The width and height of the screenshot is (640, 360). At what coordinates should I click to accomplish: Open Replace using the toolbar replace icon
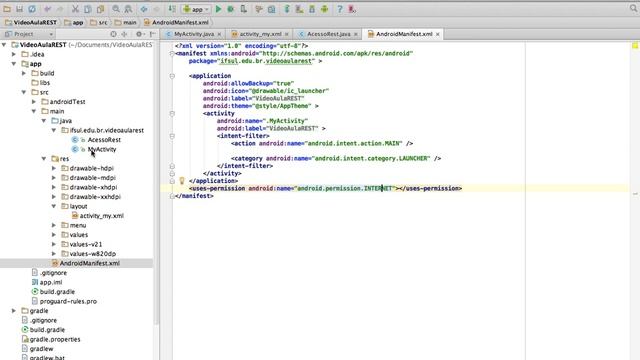pyautogui.click(x=128, y=9)
